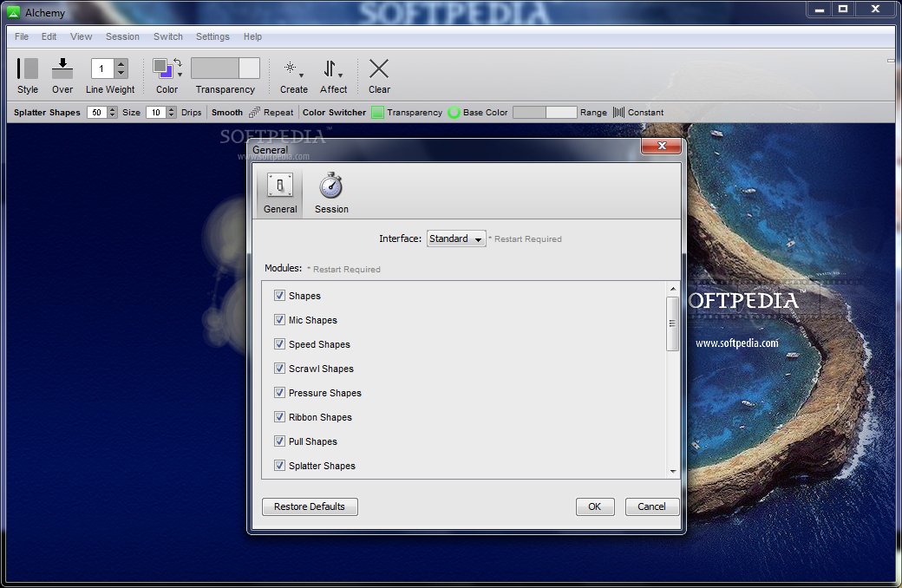Open the Session stopwatch icon
The height and width of the screenshot is (588, 902).
click(330, 186)
